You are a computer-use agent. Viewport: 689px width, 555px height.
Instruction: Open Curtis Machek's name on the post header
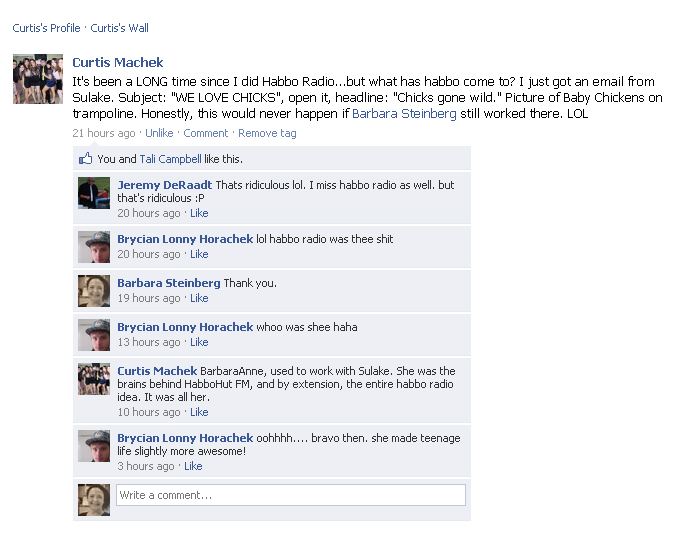(x=118, y=62)
